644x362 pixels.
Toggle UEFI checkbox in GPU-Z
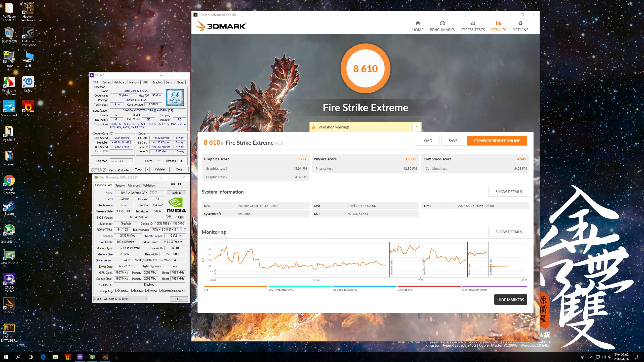pos(176,217)
